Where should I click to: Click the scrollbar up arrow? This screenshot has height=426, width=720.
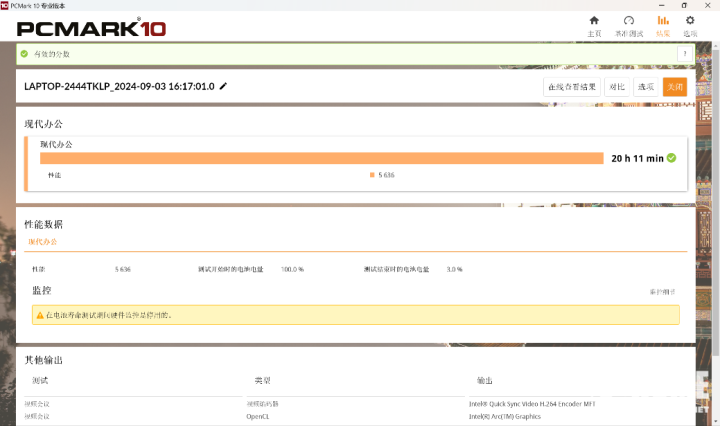click(715, 45)
